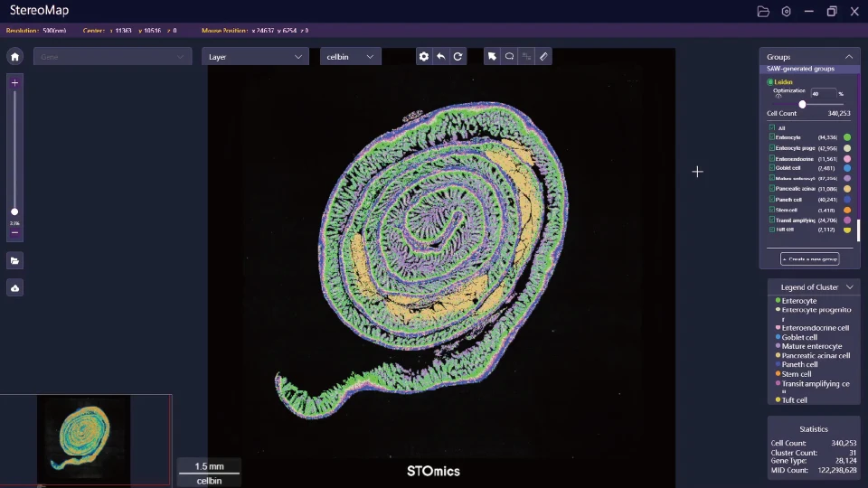Screen dimensions: 868x488
Task: Click the Enterocyte green color swatch
Action: pyautogui.click(x=847, y=137)
